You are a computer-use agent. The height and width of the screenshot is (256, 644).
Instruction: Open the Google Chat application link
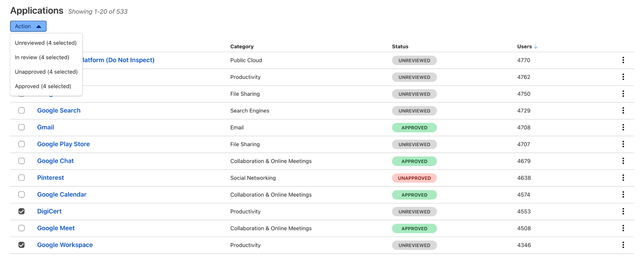(x=55, y=161)
